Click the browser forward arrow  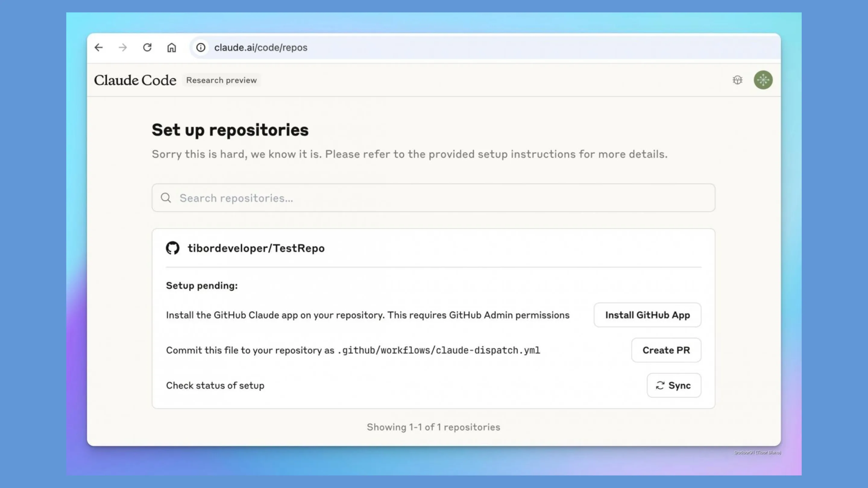pyautogui.click(x=123, y=48)
